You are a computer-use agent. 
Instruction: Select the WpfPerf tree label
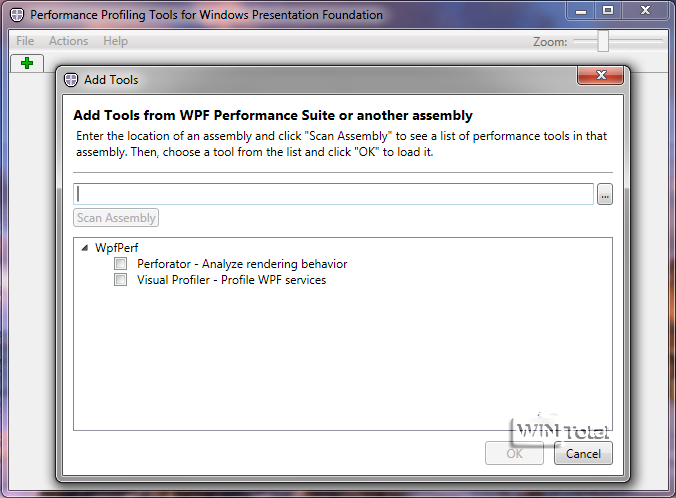(x=116, y=248)
